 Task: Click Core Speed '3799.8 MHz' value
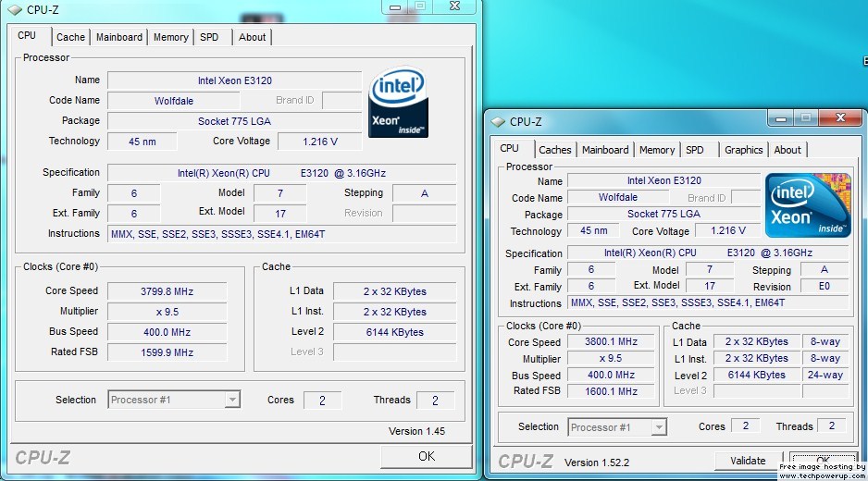pos(167,291)
